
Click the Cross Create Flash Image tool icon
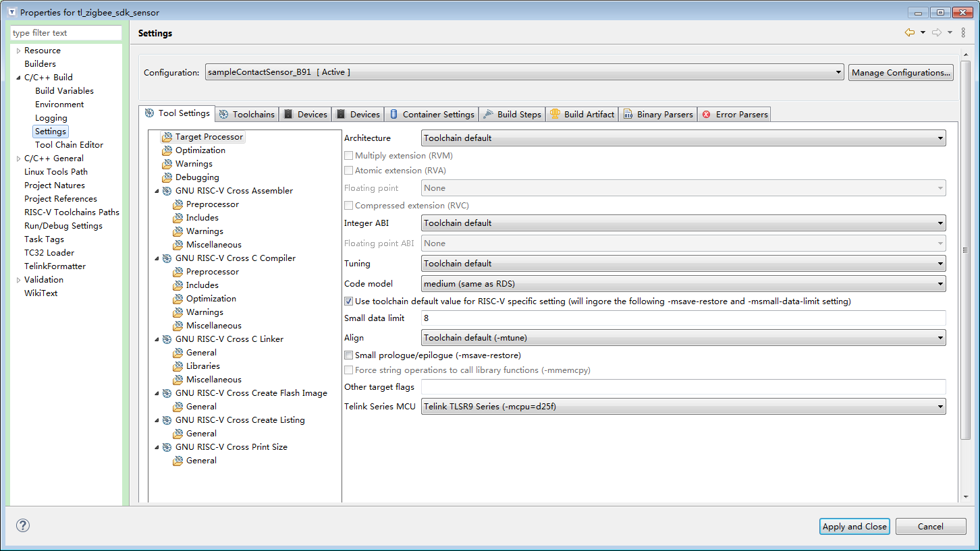pyautogui.click(x=167, y=393)
